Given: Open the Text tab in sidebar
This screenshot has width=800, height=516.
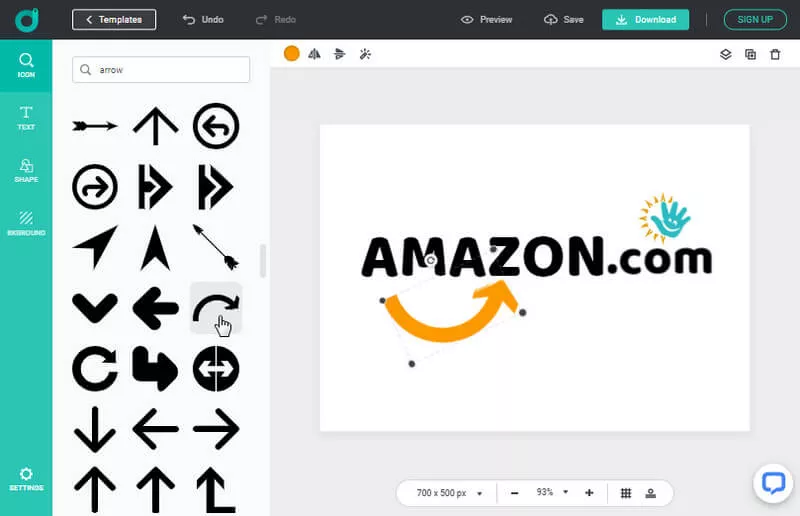Looking at the screenshot, I should pos(26,118).
